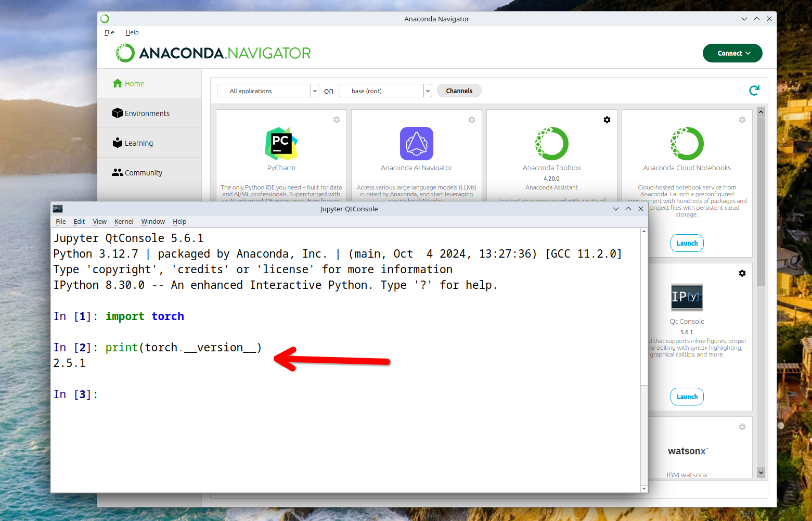This screenshot has width=812, height=521.
Task: Click the Anaconda Cloud Notebooks logo
Action: 687,144
